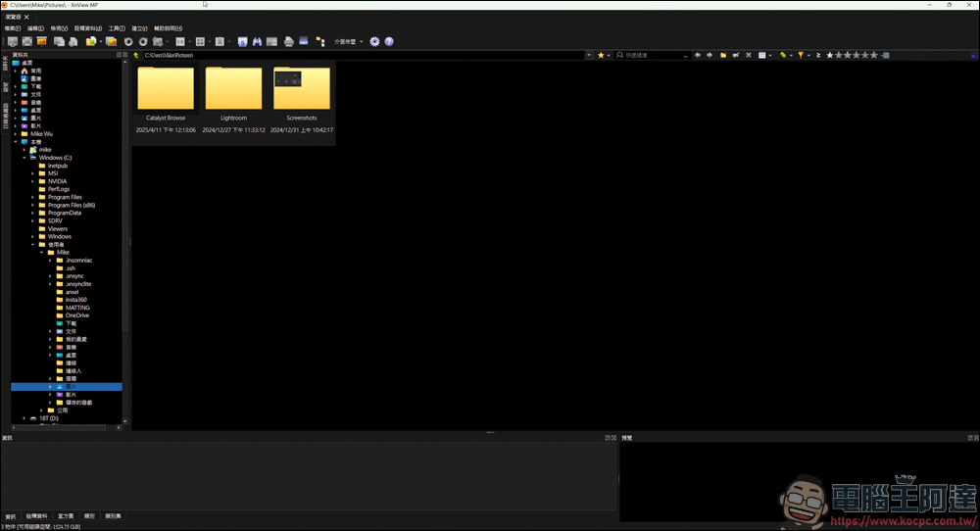
Task: Click the blue-white view mode list icon
Action: pyautogui.click(x=761, y=55)
